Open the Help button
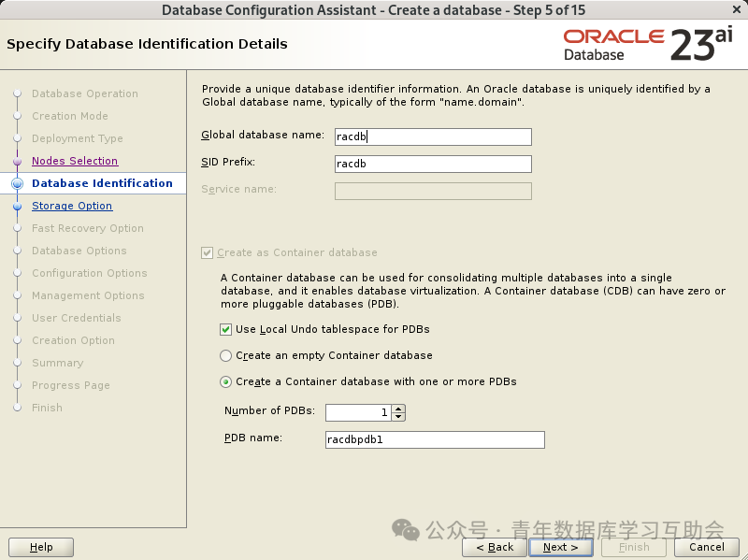748x560 pixels. pos(41,547)
